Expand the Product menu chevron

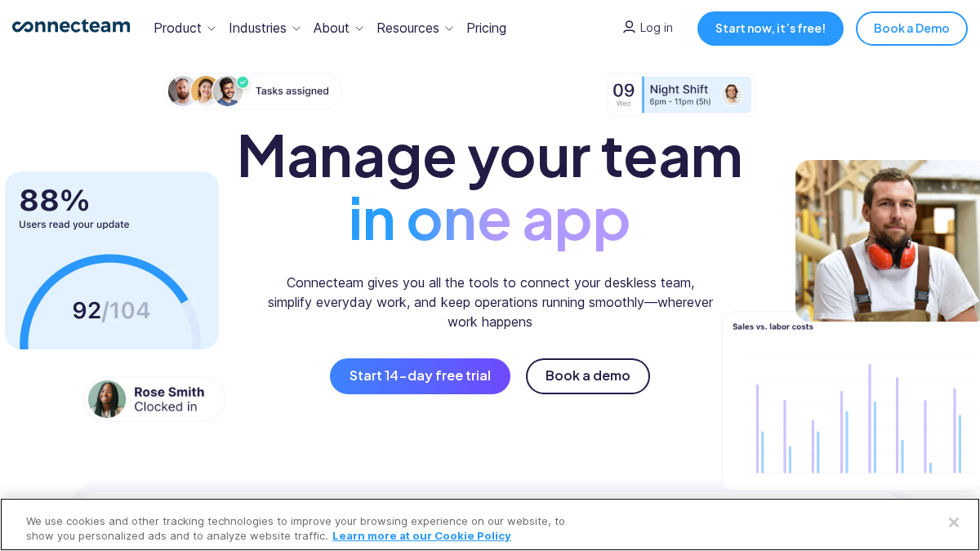click(x=212, y=29)
